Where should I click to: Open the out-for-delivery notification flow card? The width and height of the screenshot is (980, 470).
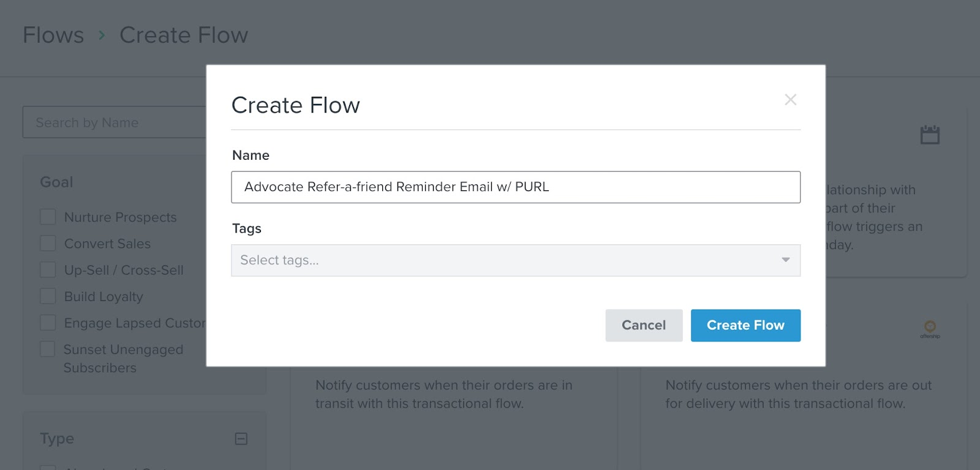(802, 404)
